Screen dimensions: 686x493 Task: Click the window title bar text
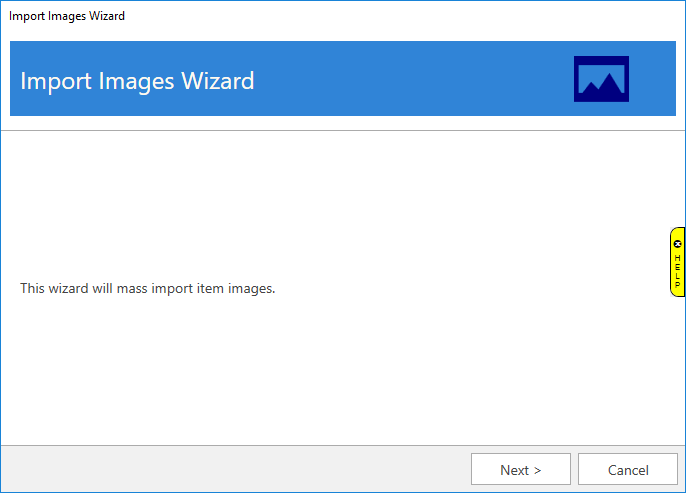pos(67,16)
